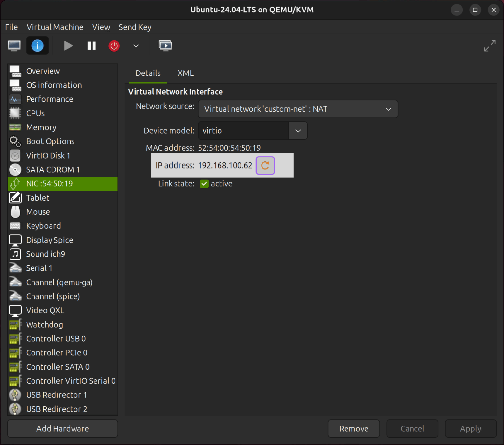Click the graphical console monitor icon
Screen dimensions: 504x445
tap(14, 46)
